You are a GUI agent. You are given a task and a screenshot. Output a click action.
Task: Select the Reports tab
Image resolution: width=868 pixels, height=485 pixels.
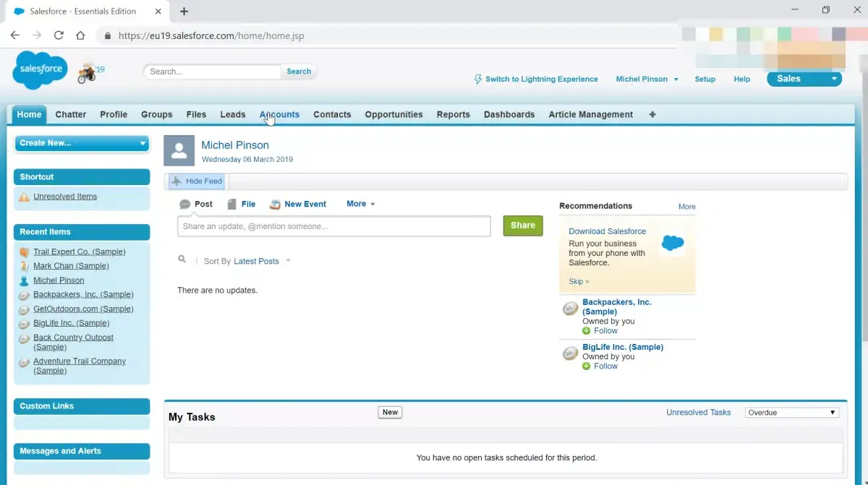454,114
